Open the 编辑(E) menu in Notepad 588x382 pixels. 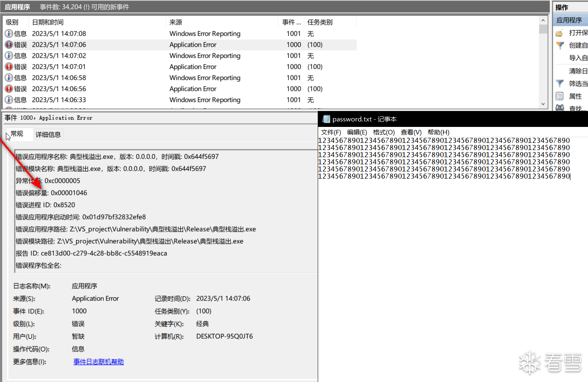click(357, 132)
